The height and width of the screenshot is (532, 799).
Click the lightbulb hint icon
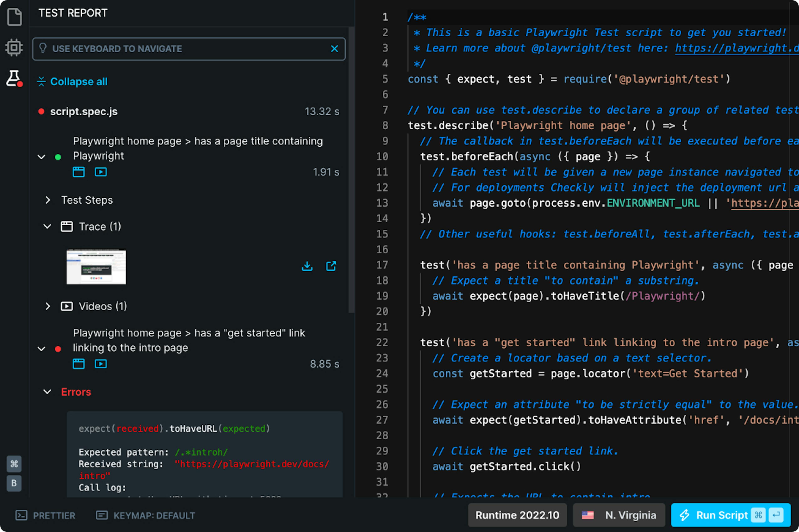point(43,48)
